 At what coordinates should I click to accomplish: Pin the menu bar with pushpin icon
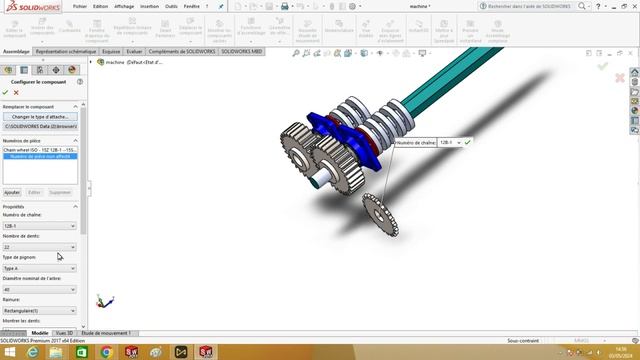pos(221,6)
